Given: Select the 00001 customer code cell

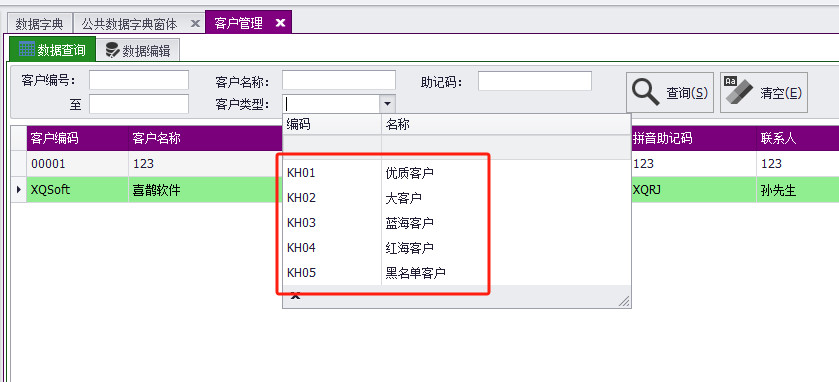Looking at the screenshot, I should point(78,164).
